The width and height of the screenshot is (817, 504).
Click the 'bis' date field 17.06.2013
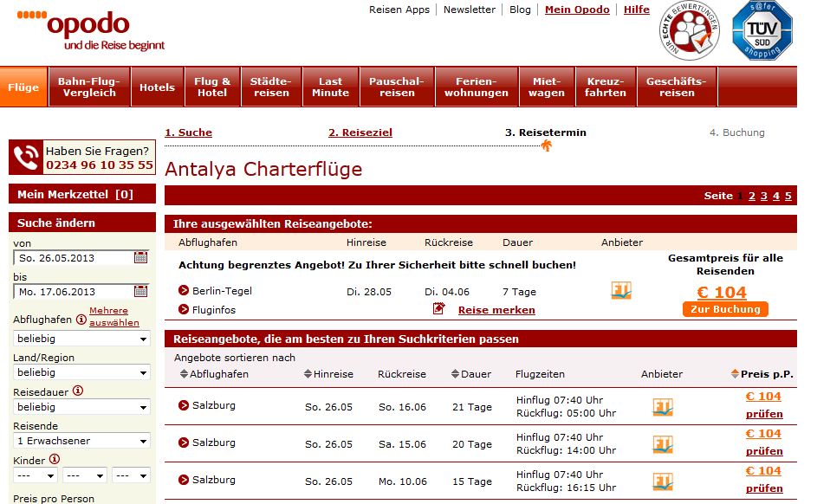[x=81, y=292]
